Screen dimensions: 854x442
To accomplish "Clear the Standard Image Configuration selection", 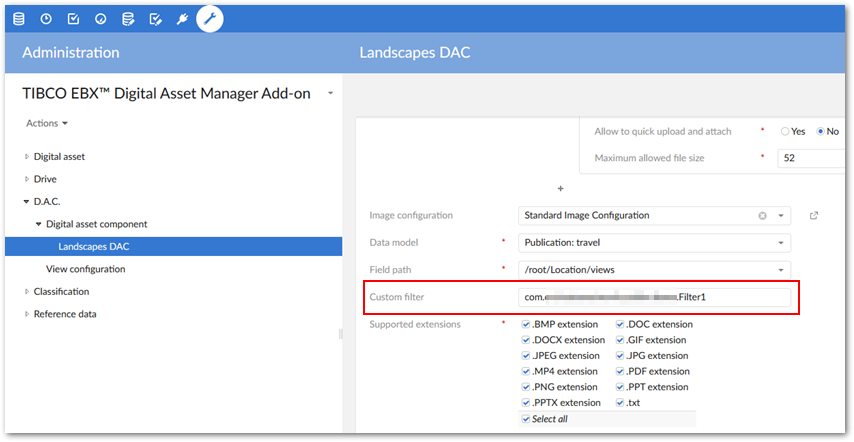I will [762, 216].
